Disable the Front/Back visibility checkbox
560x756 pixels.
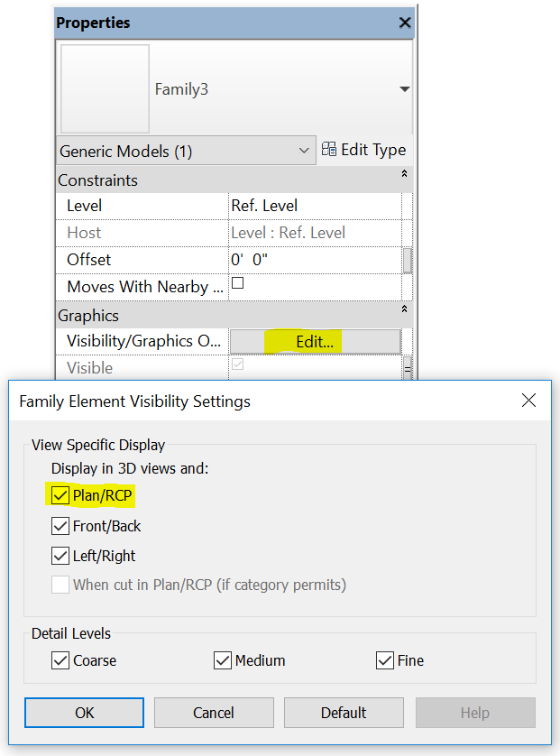point(60,525)
